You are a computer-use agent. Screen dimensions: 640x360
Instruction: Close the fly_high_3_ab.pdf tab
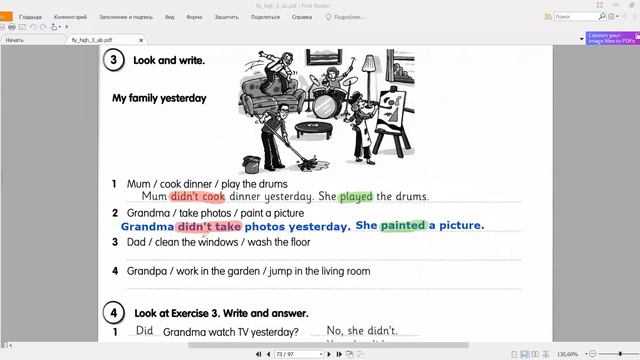click(x=141, y=40)
